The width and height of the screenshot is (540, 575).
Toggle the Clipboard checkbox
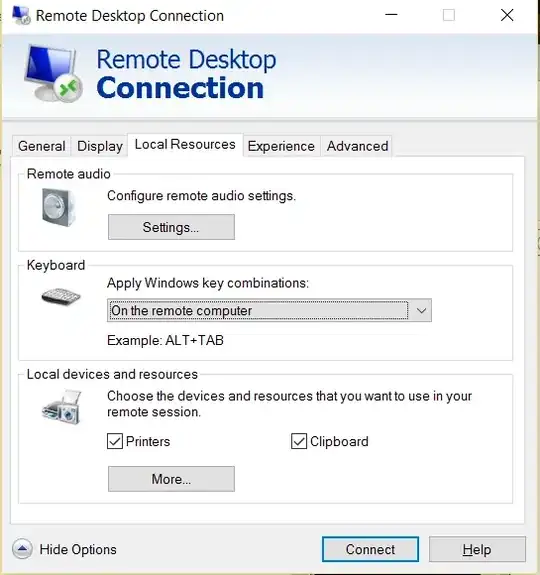point(299,441)
